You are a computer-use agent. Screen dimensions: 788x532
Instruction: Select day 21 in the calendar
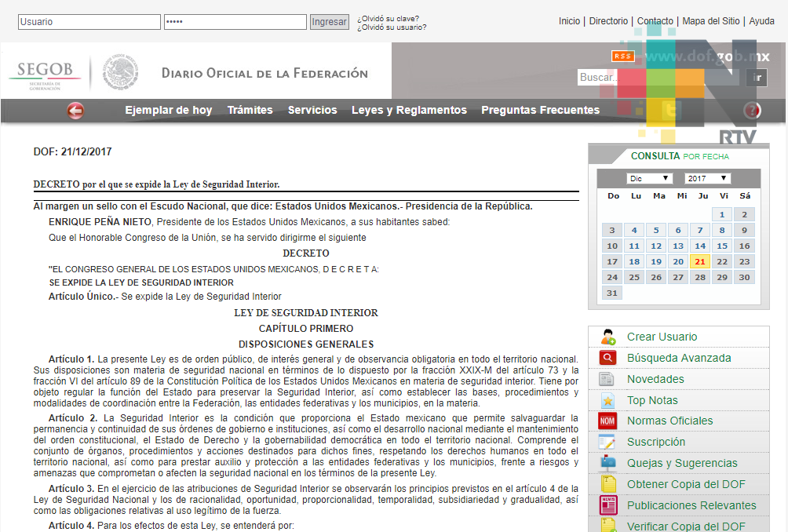pos(700,262)
